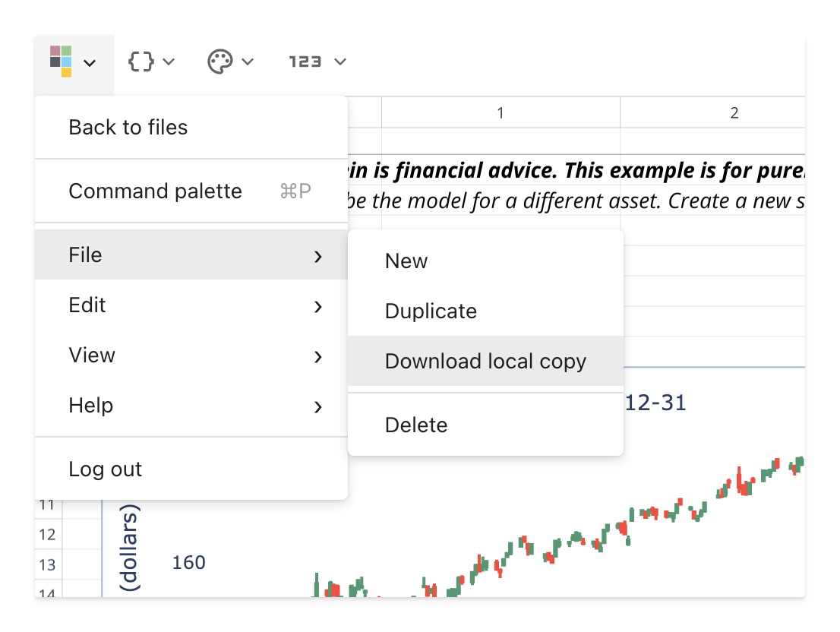The image size is (840, 632).
Task: Open the Command palette menu entry
Action: tap(155, 191)
